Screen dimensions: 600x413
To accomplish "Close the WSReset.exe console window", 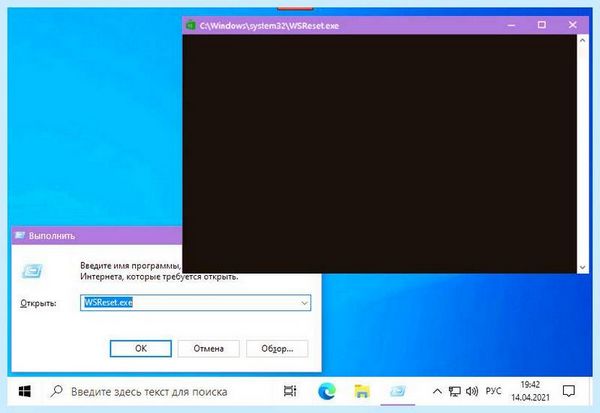I will [572, 25].
